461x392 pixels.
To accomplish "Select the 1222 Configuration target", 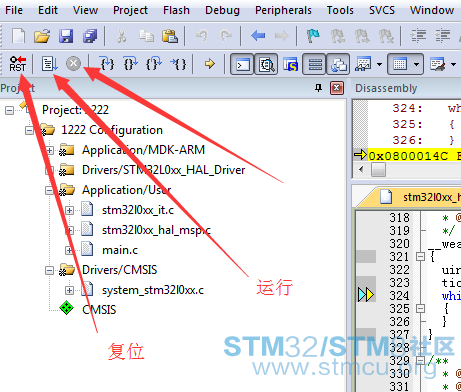I will [x=112, y=130].
